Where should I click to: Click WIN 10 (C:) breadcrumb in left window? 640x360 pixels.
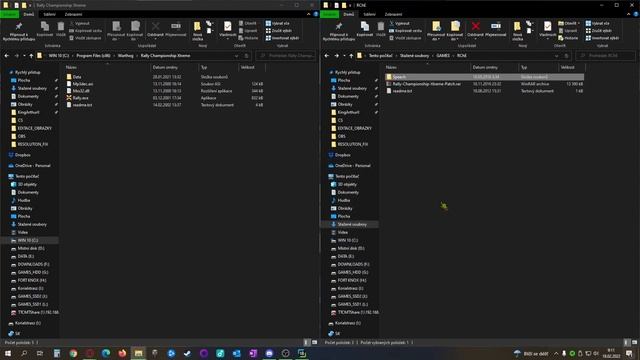coord(58,56)
